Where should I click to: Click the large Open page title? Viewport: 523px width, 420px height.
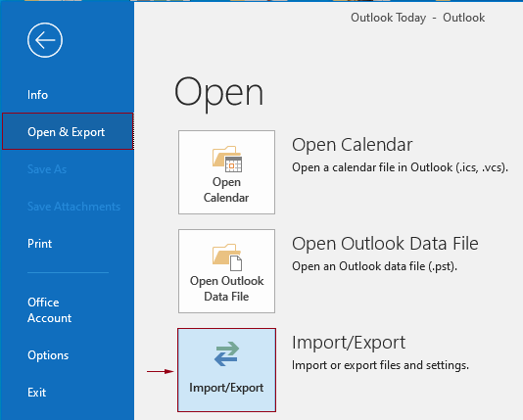[x=218, y=93]
